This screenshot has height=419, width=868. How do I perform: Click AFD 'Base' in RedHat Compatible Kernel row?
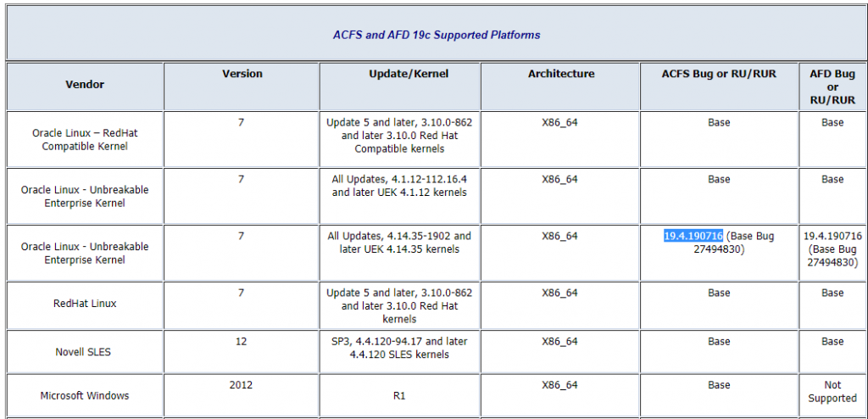832,122
